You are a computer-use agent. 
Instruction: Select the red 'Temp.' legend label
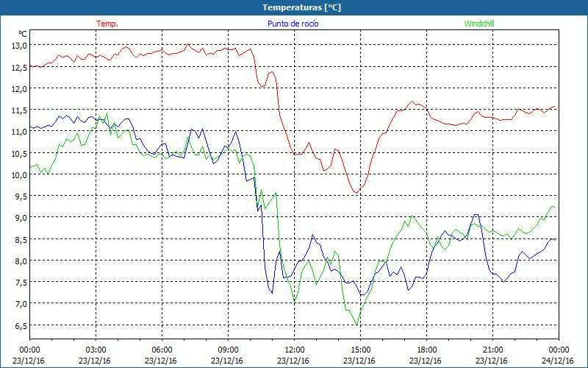[107, 24]
